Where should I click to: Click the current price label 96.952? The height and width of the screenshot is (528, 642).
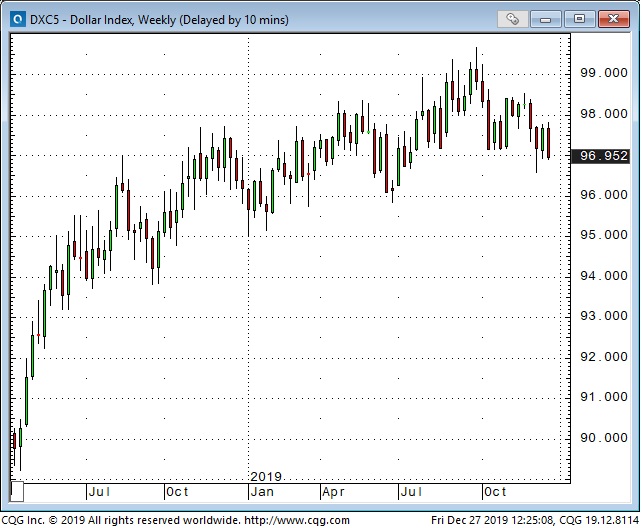pyautogui.click(x=601, y=156)
